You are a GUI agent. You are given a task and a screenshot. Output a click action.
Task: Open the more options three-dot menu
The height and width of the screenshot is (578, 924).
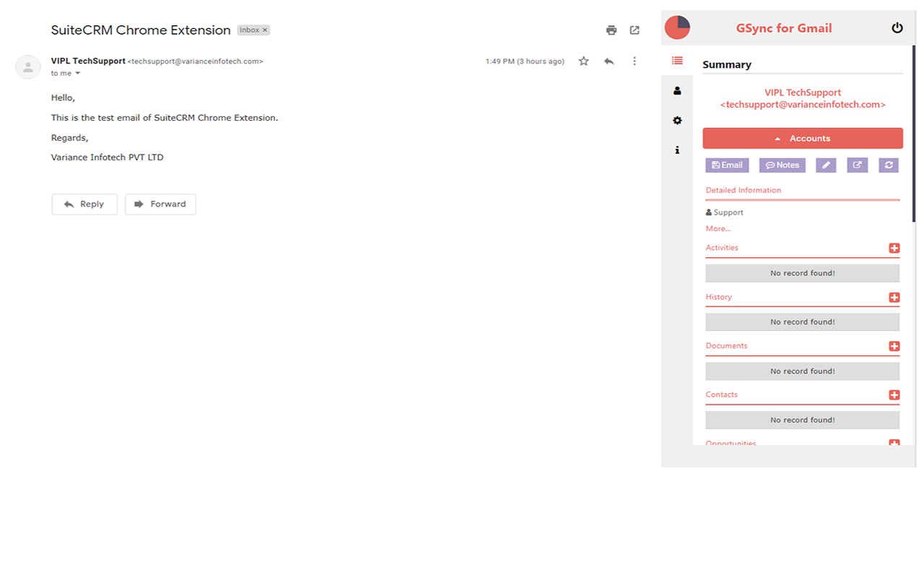click(635, 61)
